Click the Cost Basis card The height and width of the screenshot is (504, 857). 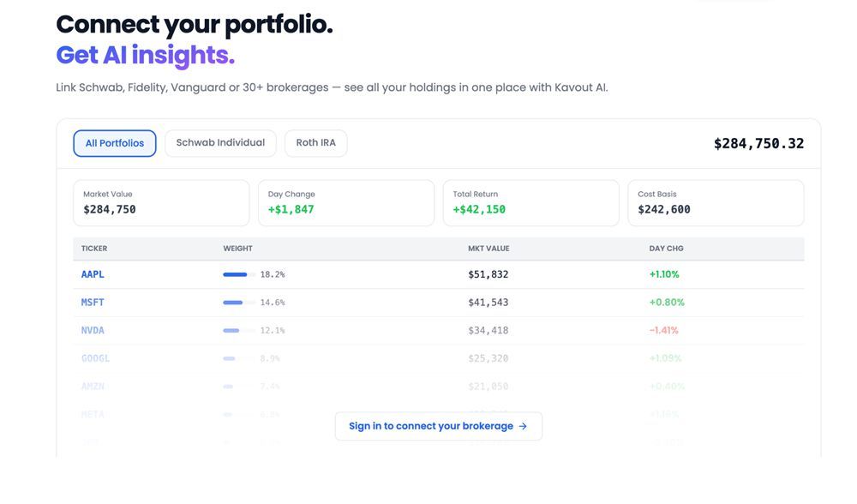coord(716,203)
